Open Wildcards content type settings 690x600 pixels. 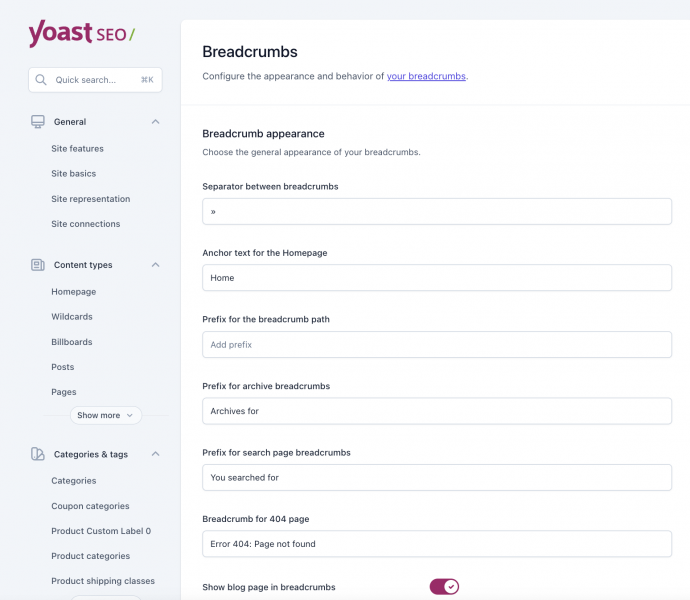[72, 317]
